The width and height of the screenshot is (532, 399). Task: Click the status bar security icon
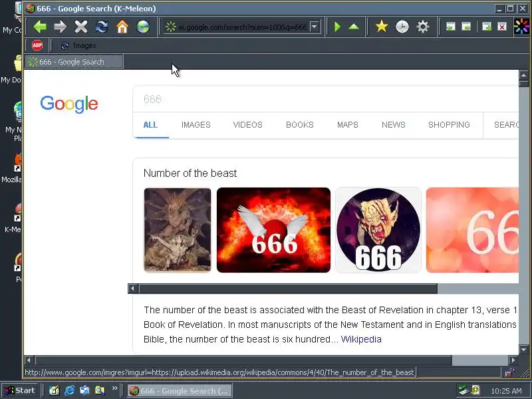point(509,372)
